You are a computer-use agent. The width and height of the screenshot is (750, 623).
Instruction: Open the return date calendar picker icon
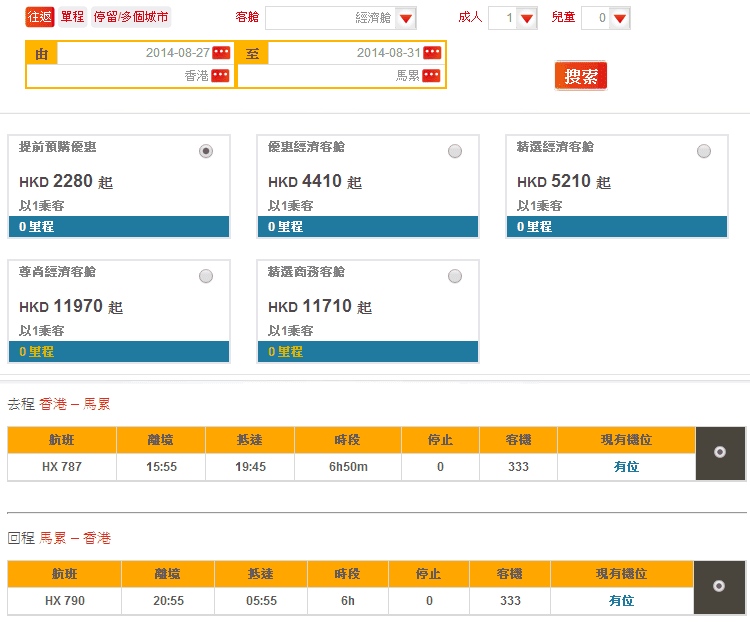(x=432, y=53)
